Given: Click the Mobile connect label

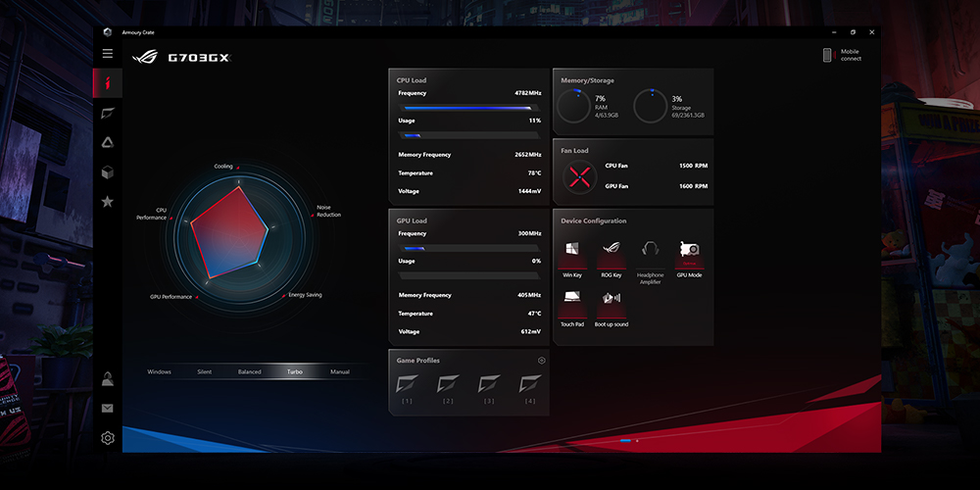Looking at the screenshot, I should 851,55.
